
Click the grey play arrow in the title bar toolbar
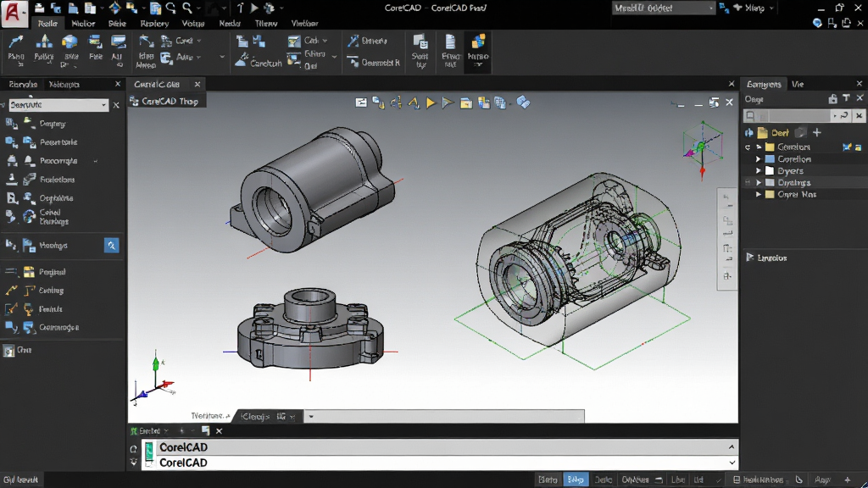point(254,8)
